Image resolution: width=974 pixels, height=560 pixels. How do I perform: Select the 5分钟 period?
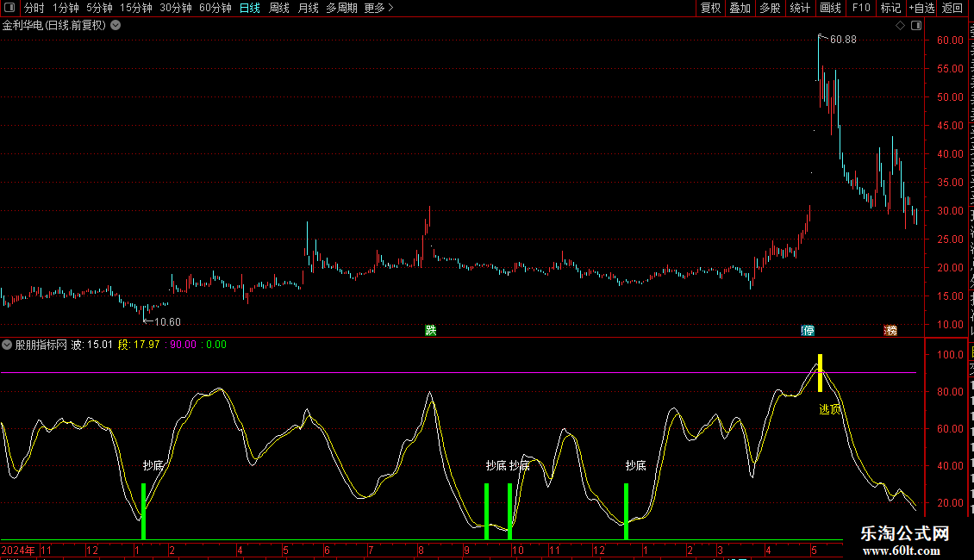click(99, 8)
